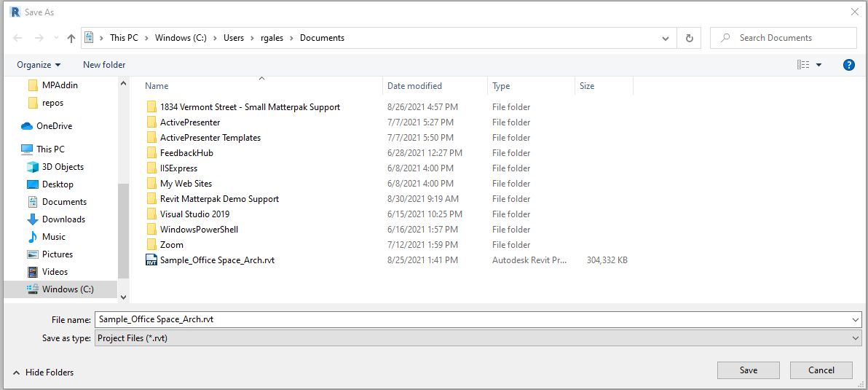Click the Back navigation arrow
This screenshot has height=390, width=868.
(17, 38)
